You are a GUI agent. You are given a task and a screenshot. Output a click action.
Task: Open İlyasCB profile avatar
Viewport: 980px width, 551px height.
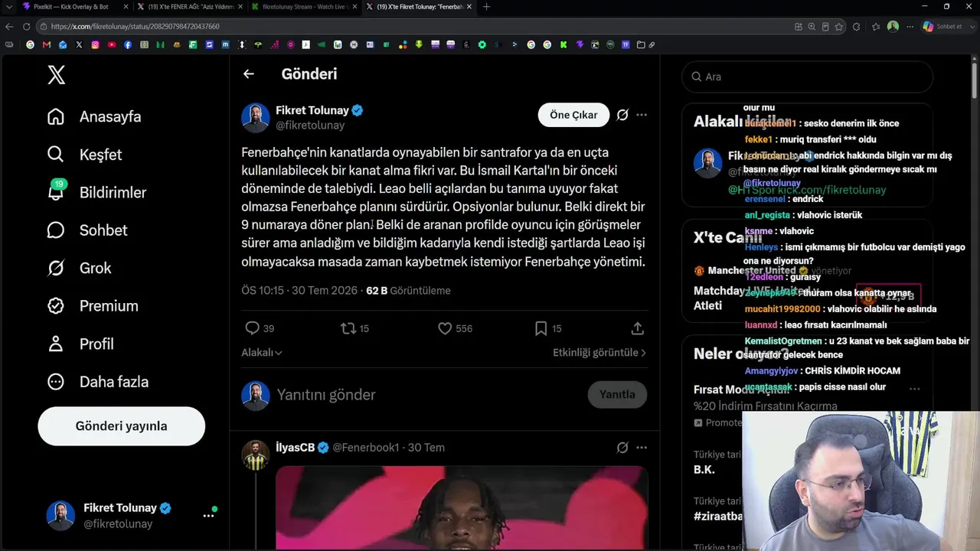256,455
